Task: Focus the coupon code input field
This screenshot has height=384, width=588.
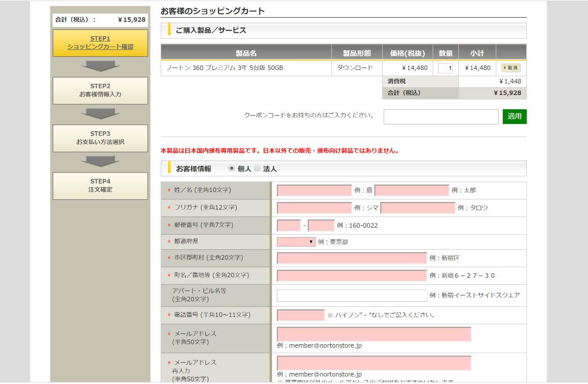Action: click(441, 117)
